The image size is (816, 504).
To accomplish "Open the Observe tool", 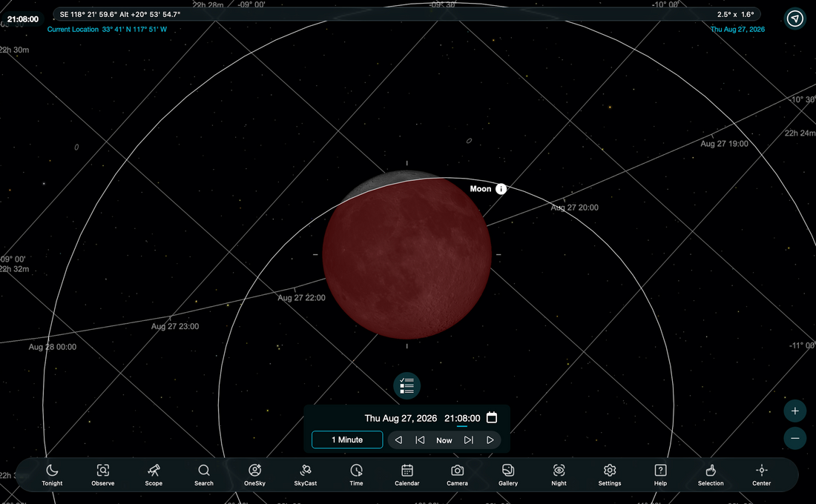I will 103,475.
